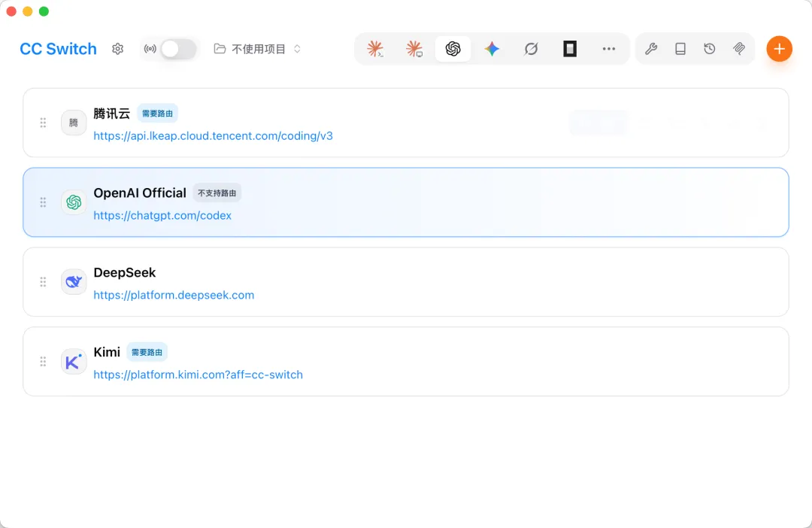Open the wrench tools icon

tap(651, 49)
